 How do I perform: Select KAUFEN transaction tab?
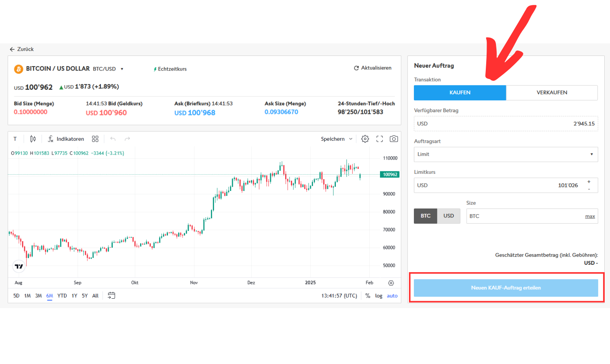[x=460, y=93]
